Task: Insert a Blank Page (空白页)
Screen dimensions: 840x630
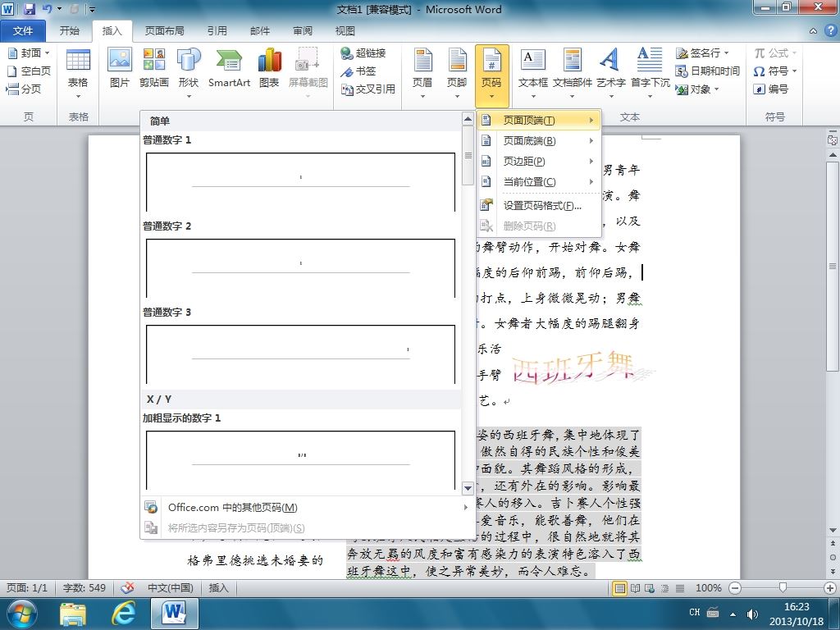Action: (29, 71)
